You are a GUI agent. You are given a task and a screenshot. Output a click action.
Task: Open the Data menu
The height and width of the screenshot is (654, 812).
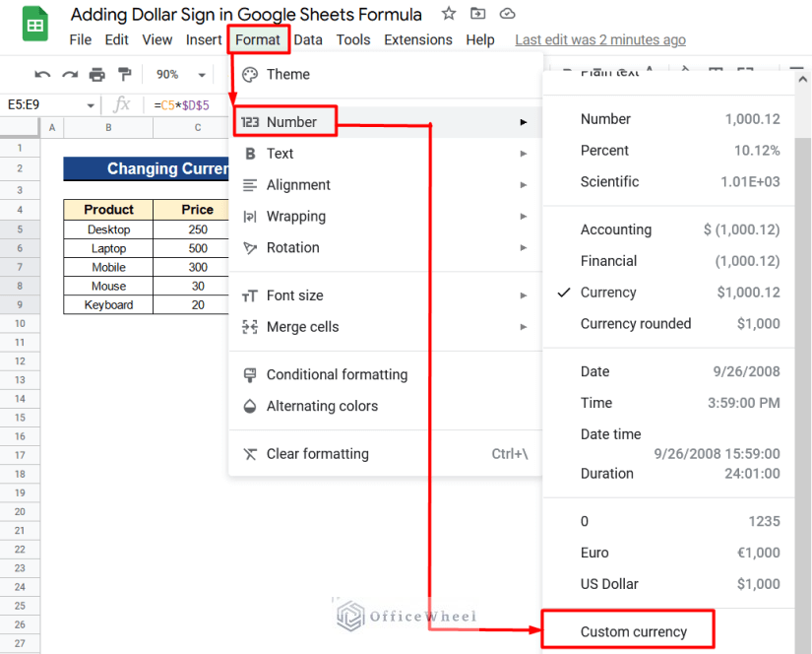pyautogui.click(x=307, y=39)
